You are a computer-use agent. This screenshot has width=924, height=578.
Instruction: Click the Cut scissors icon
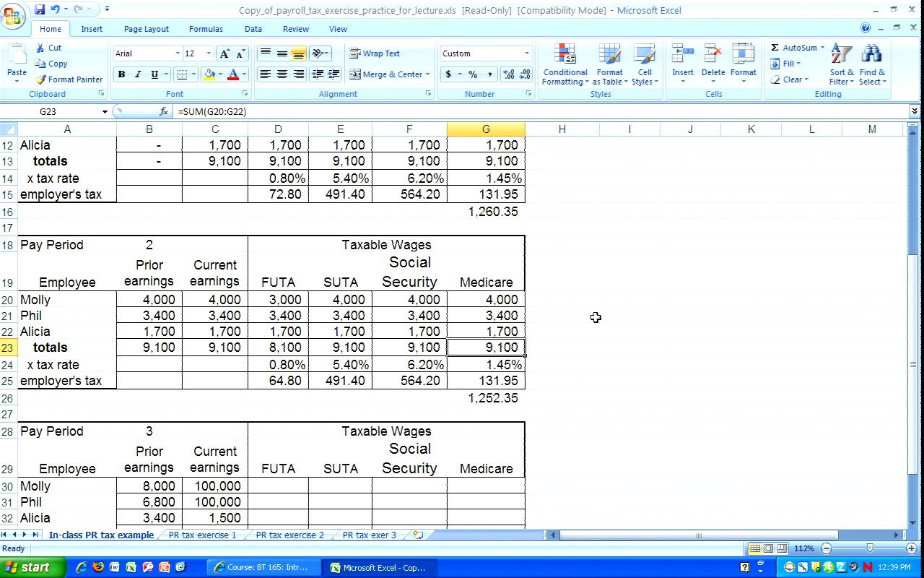[41, 48]
